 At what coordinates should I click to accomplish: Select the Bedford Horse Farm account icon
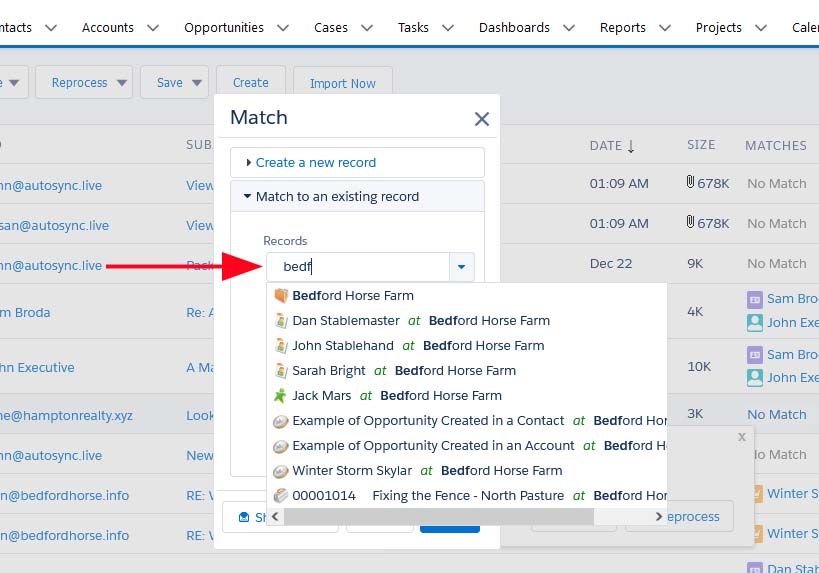(281, 296)
